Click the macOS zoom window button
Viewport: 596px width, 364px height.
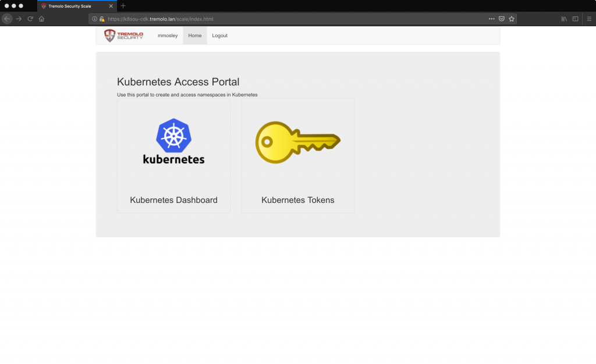coord(21,6)
